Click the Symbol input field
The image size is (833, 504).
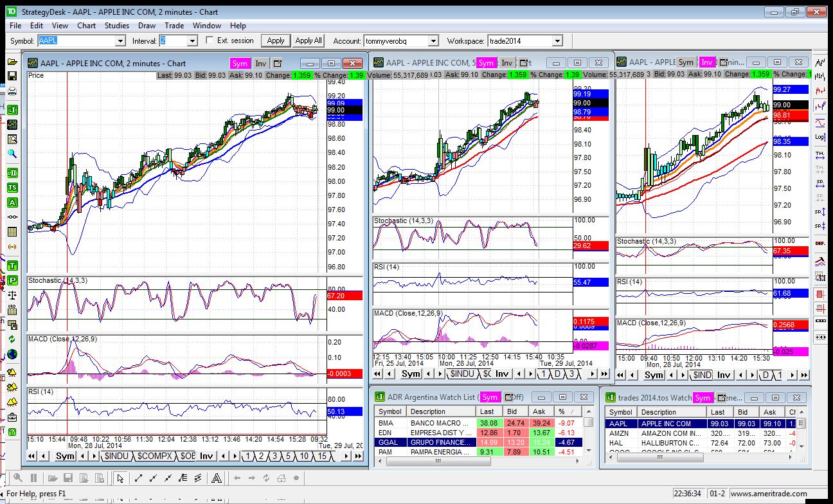pos(76,40)
